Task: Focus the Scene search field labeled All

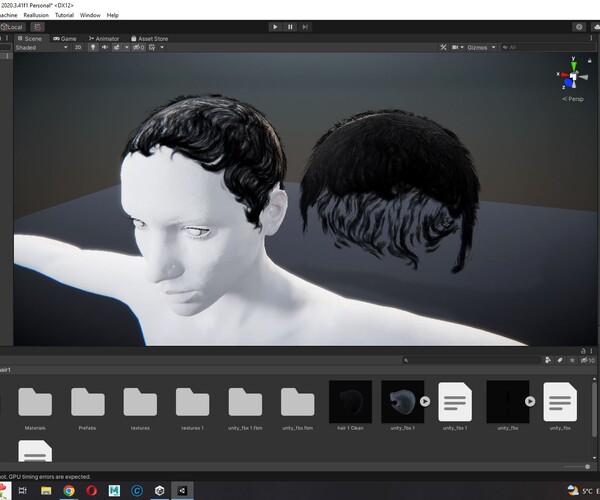Action: click(x=547, y=47)
